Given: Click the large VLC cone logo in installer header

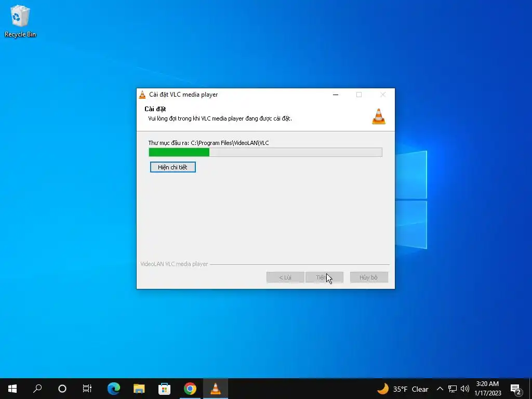Looking at the screenshot, I should point(379,116).
